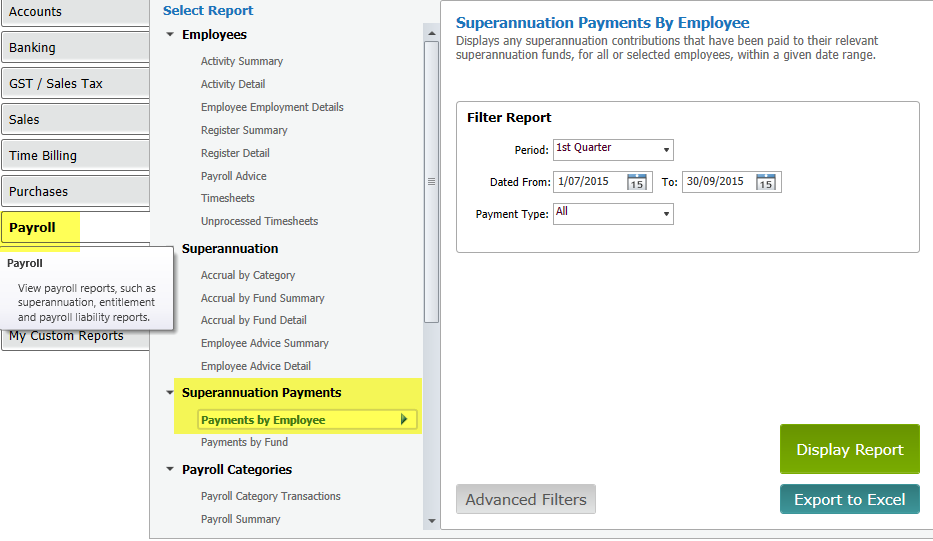Image resolution: width=933 pixels, height=541 pixels.
Task: Select the Accrual by Category report
Action: click(247, 275)
